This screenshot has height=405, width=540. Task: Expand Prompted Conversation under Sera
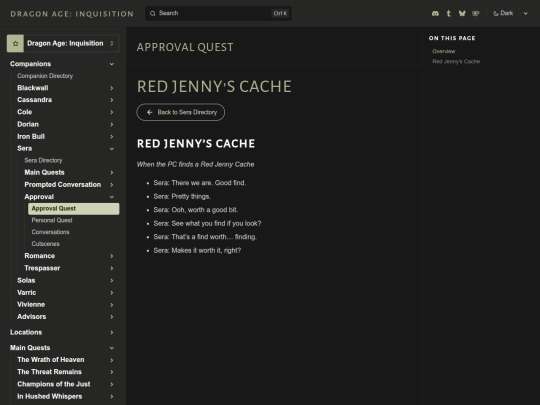(112, 185)
